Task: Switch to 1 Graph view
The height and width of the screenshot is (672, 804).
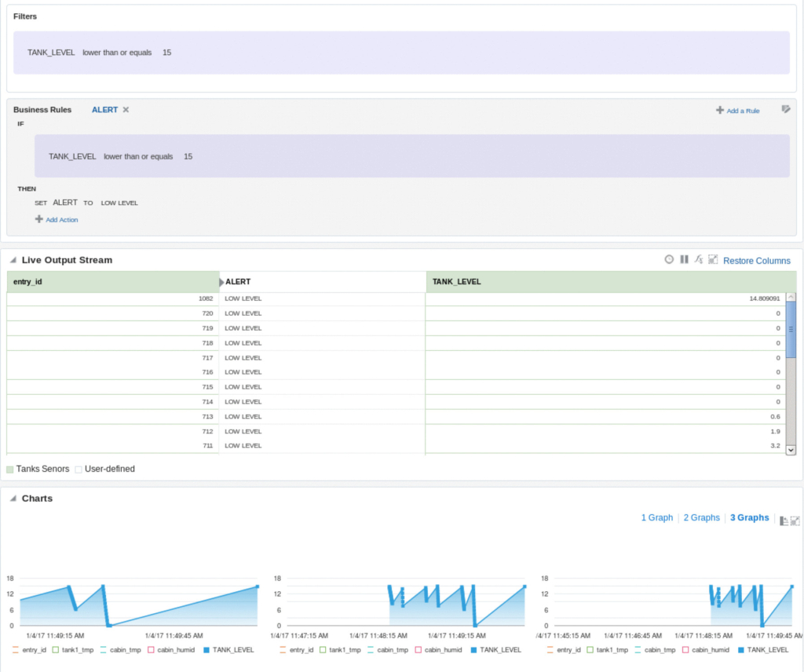Action: pos(657,517)
